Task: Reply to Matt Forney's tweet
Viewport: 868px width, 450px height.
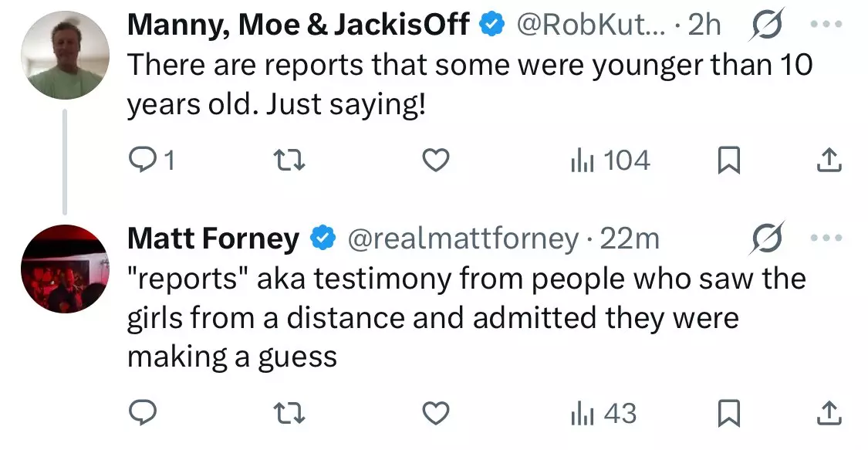Action: pyautogui.click(x=144, y=414)
